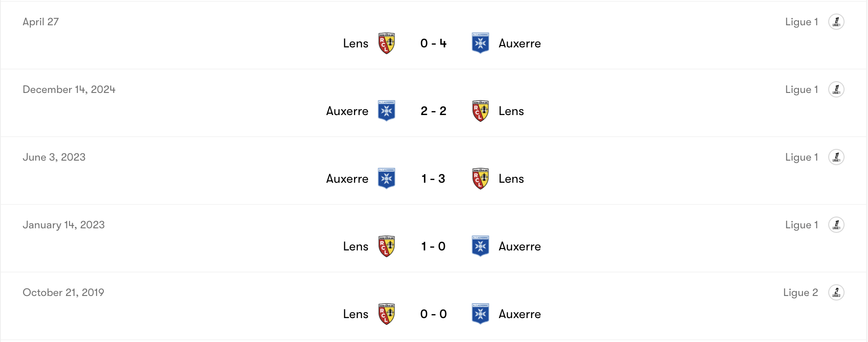Click the Ligue 1 logo for April 27
868x342 pixels.
[x=836, y=22]
